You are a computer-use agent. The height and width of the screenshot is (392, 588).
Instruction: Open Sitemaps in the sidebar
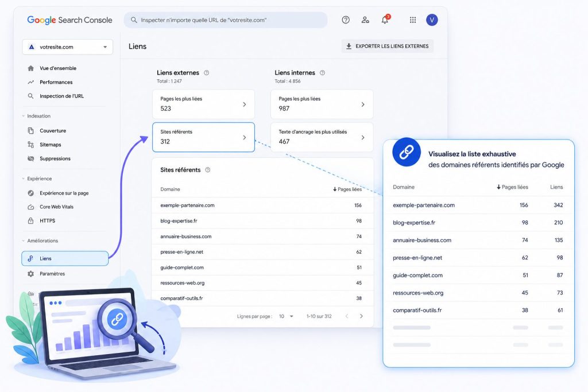pyautogui.click(x=51, y=145)
